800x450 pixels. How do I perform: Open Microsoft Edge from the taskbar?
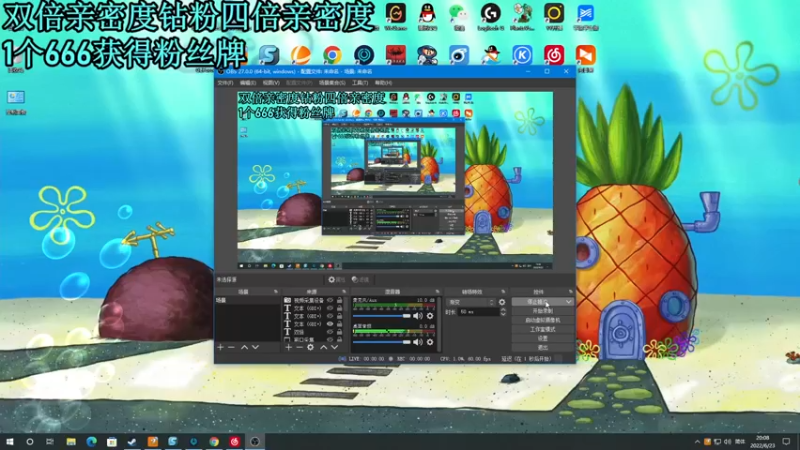[91, 441]
